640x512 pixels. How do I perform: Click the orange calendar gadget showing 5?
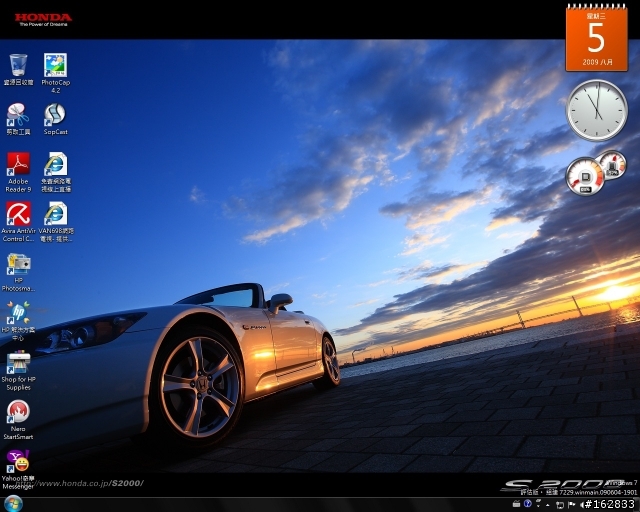(x=596, y=38)
